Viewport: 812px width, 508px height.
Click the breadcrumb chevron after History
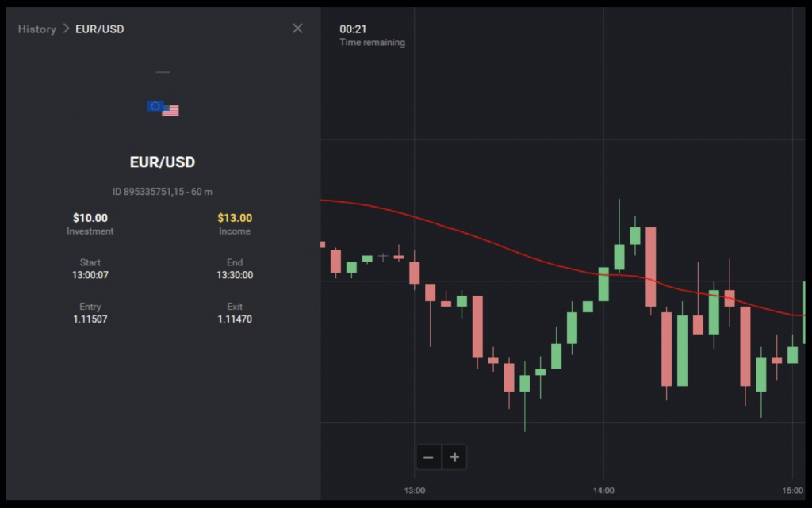66,29
